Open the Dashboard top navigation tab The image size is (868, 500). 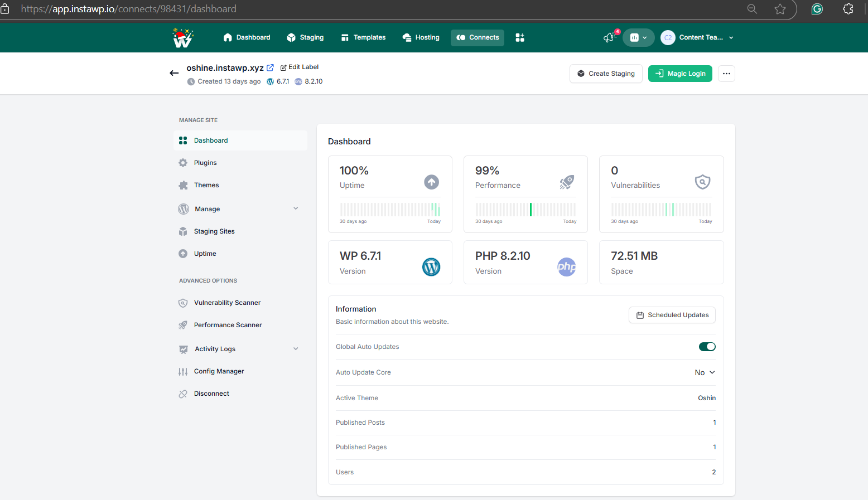point(247,37)
